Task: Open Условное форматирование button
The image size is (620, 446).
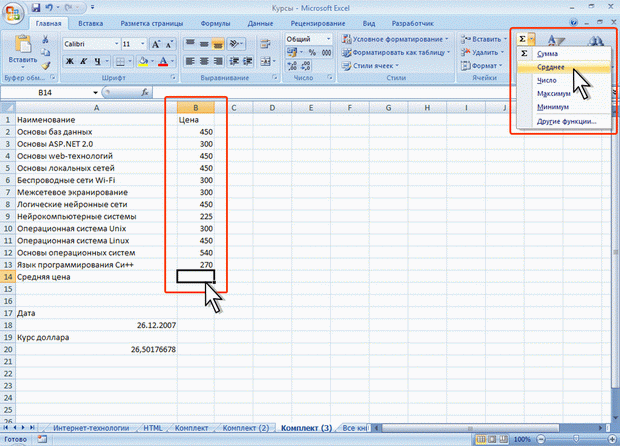Action: click(396, 38)
